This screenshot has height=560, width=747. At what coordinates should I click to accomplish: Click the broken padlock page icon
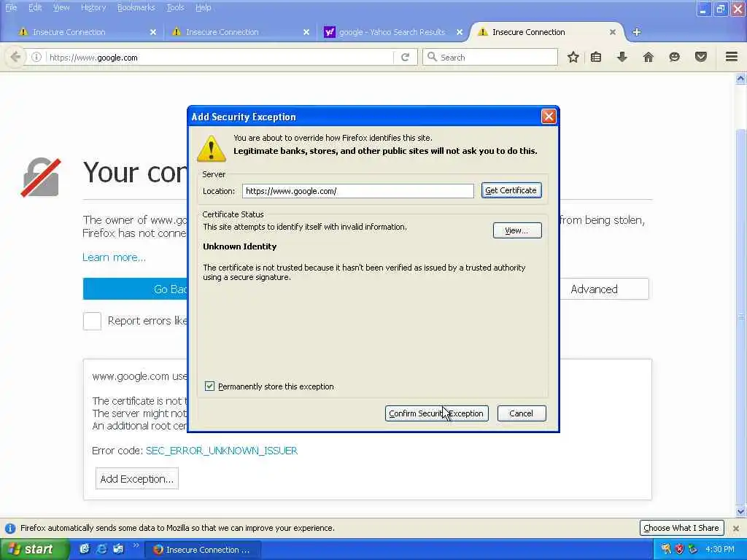(41, 177)
